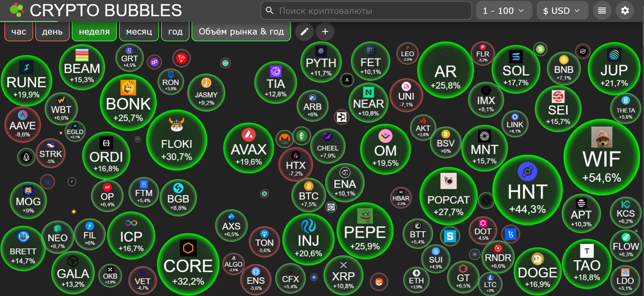Image resolution: width=644 pixels, height=296 pixels.
Task: Open the BTC +7,5% bubble
Action: tap(309, 195)
